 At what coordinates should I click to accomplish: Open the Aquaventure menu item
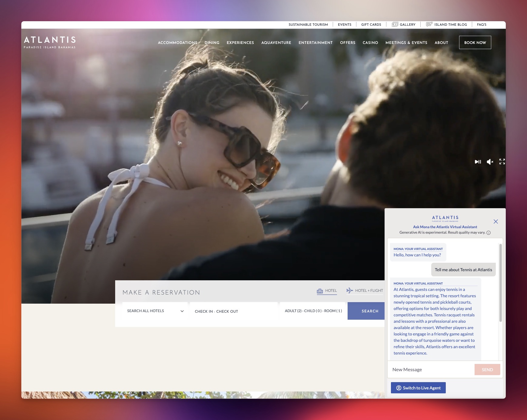point(276,43)
